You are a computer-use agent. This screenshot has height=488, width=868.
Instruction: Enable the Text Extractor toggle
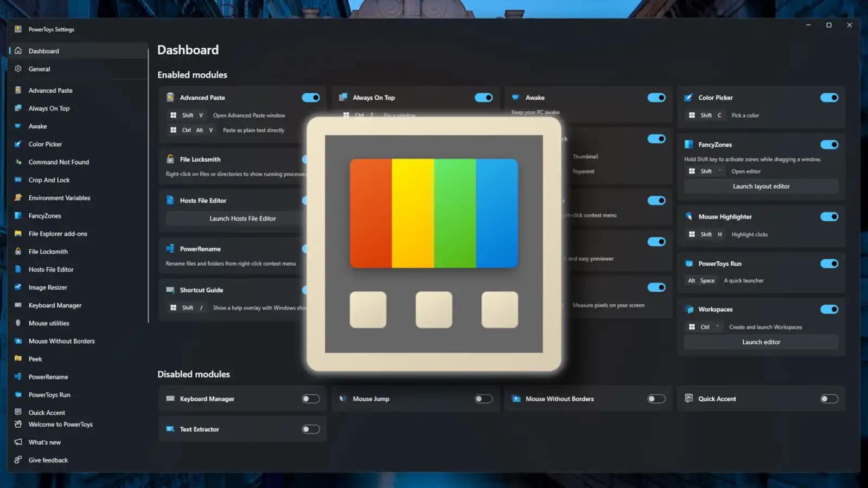[310, 429]
